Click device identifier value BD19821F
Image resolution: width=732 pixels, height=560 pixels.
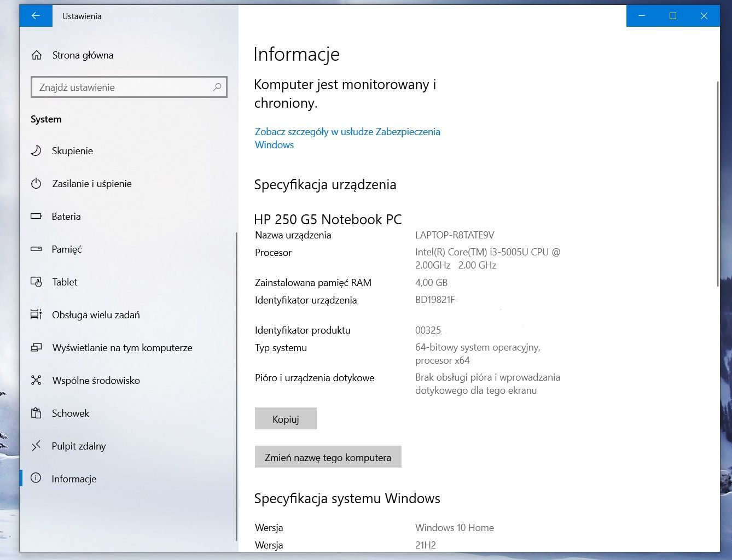[435, 300]
